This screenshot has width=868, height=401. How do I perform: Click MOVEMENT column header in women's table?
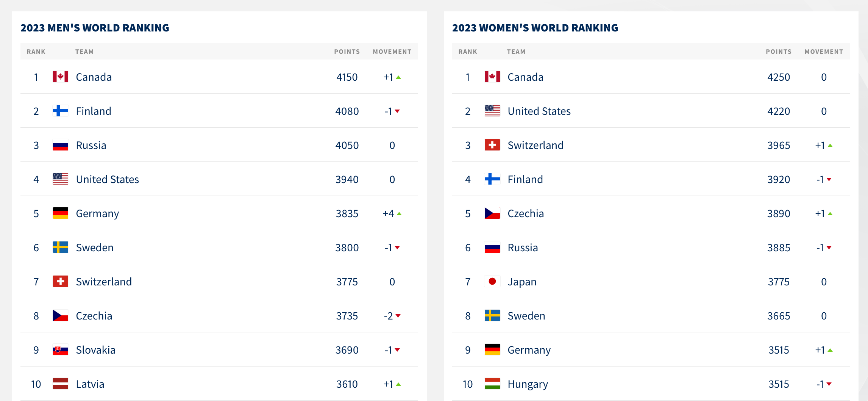pyautogui.click(x=824, y=52)
